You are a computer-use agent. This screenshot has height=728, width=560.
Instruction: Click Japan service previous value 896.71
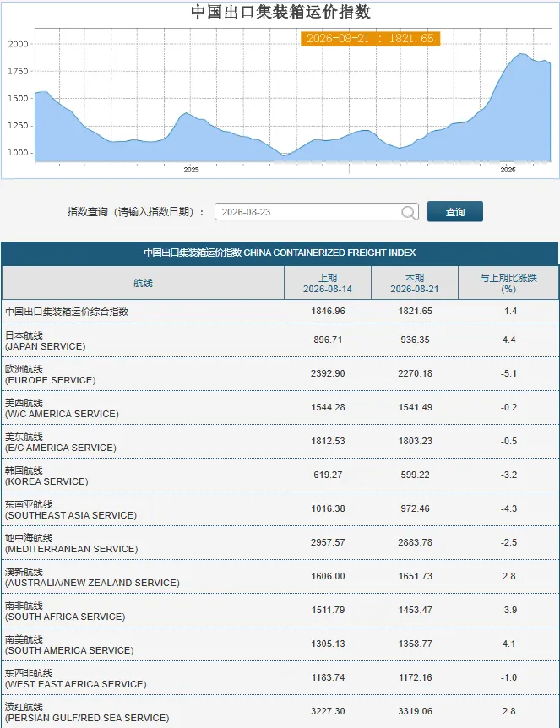point(328,340)
